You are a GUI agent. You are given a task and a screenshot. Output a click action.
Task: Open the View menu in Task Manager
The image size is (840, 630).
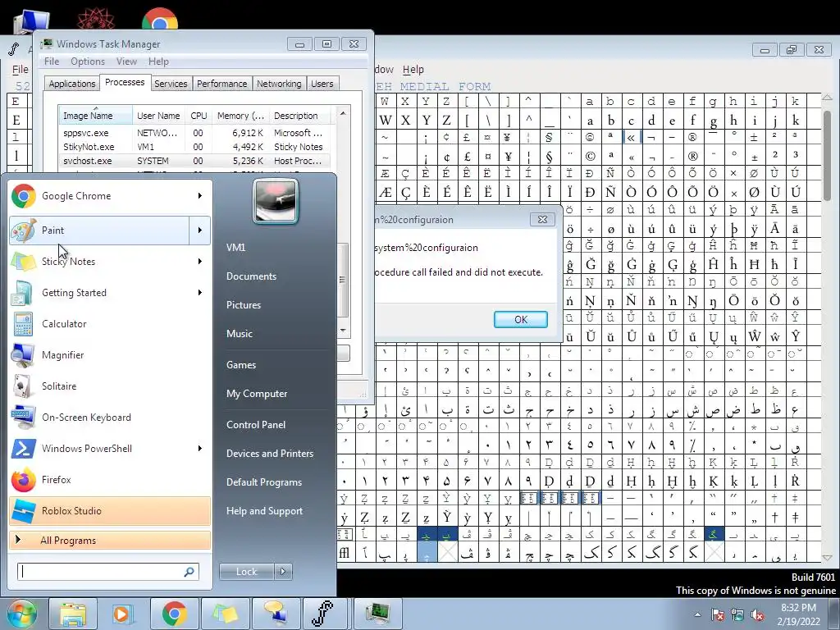(126, 62)
